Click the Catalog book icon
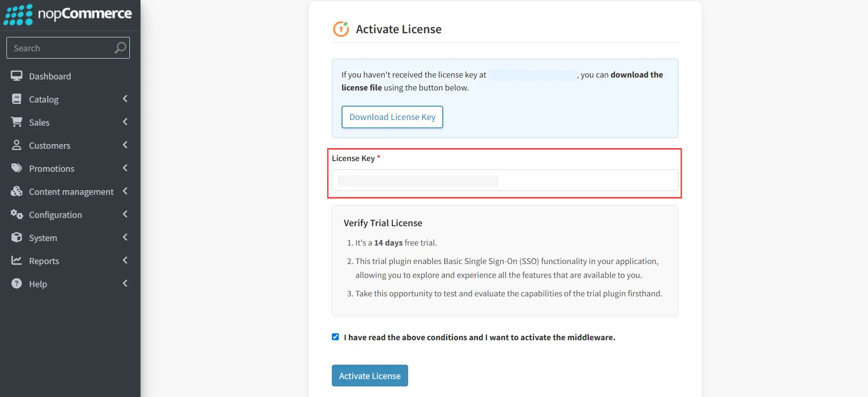Image resolution: width=868 pixels, height=397 pixels. coord(17,99)
